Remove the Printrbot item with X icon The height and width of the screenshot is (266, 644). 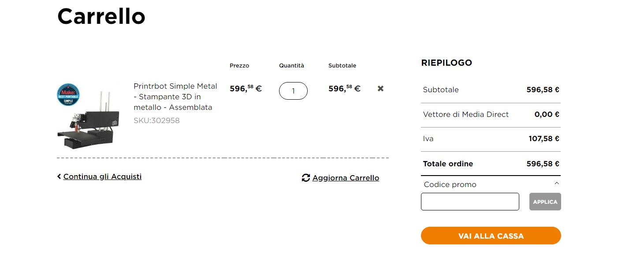[x=380, y=88]
